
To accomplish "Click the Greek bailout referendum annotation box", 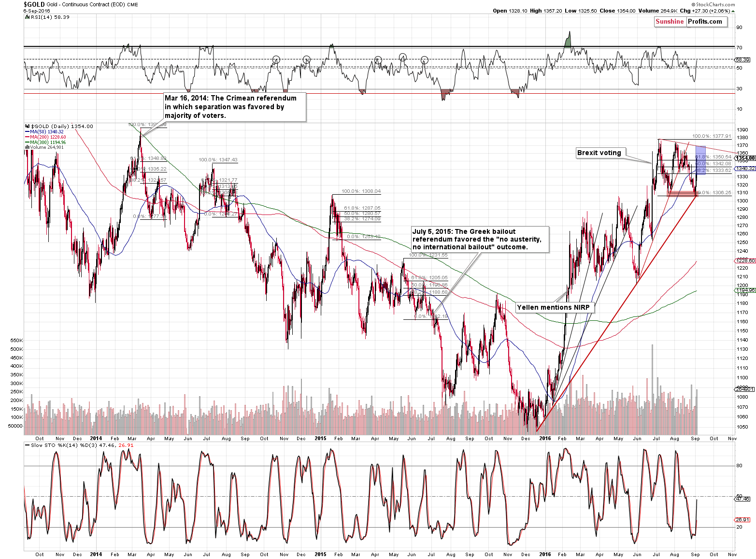I will click(x=480, y=239).
